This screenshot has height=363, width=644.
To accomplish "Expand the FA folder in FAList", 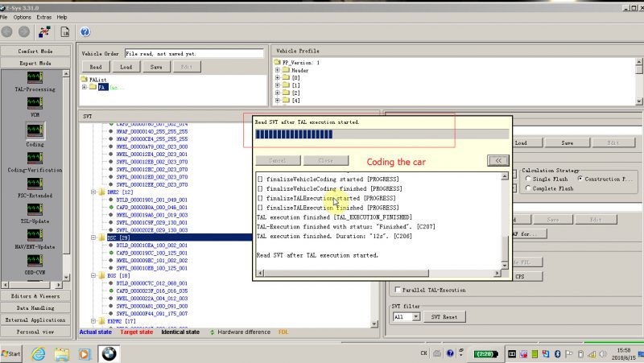I will tap(85, 87).
